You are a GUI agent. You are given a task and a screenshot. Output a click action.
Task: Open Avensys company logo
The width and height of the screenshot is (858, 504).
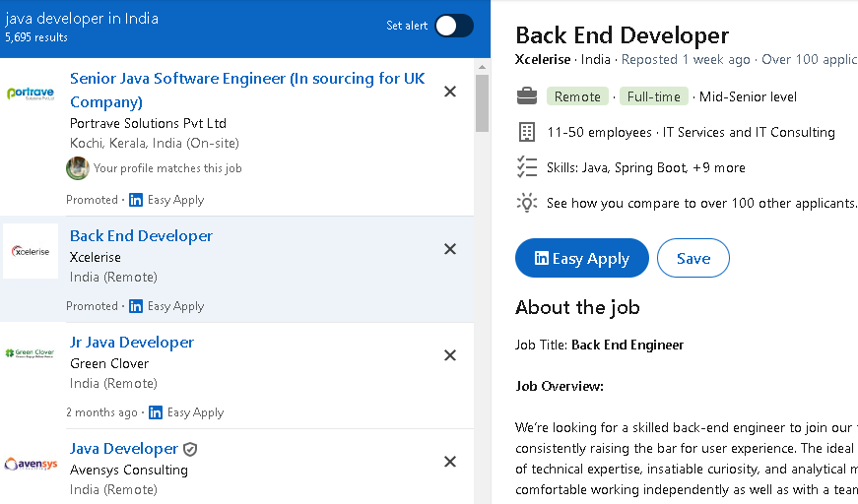tap(31, 464)
